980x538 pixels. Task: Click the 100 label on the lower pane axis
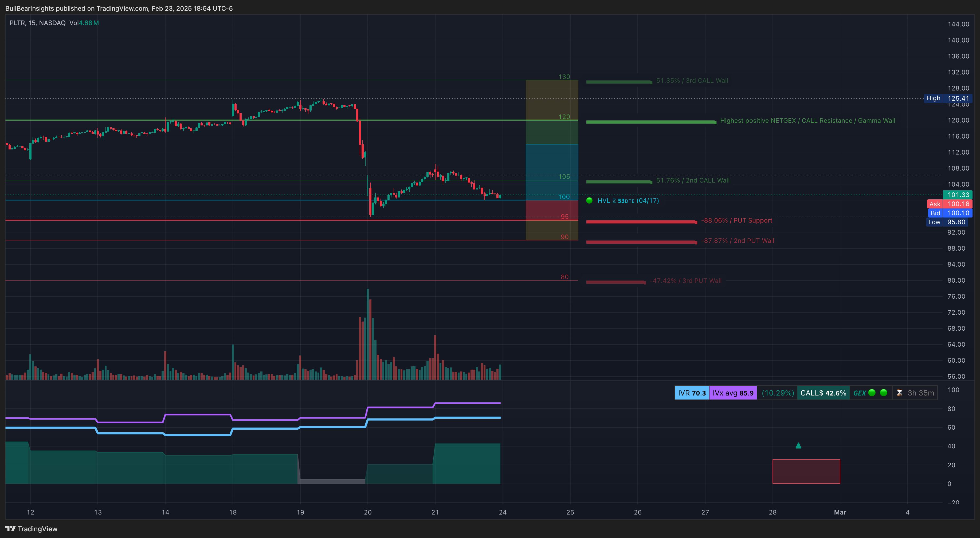[953, 390]
